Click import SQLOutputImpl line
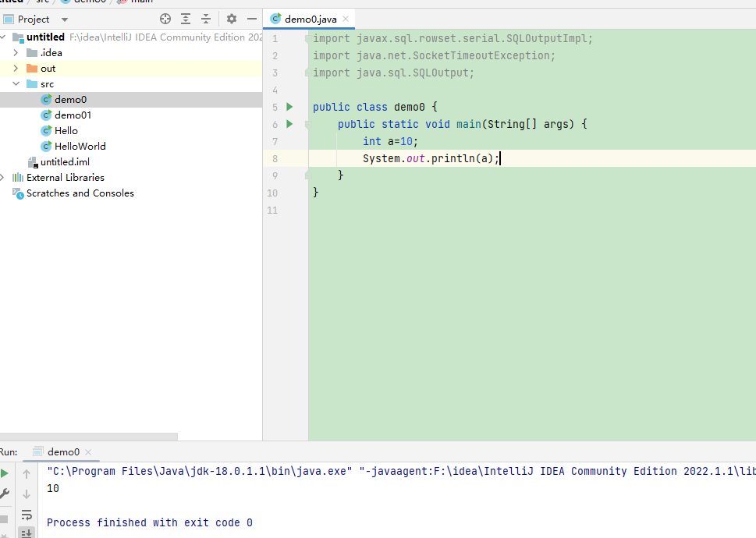Screen dimensions: 756x538 [453, 38]
